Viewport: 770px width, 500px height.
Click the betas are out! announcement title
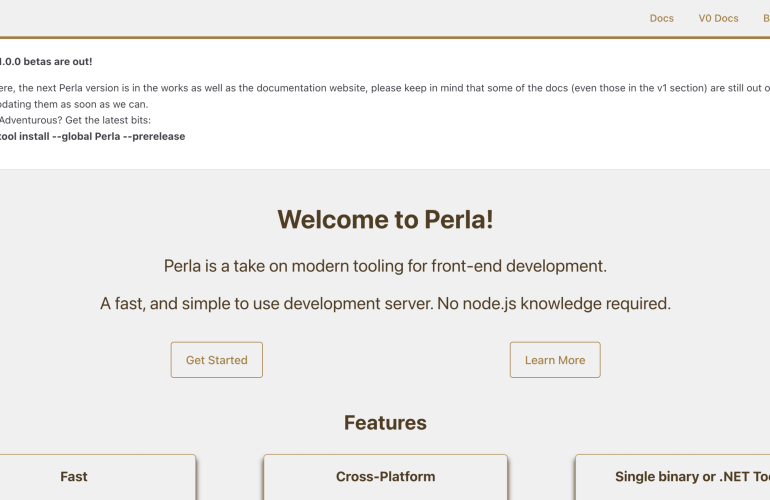(46, 61)
